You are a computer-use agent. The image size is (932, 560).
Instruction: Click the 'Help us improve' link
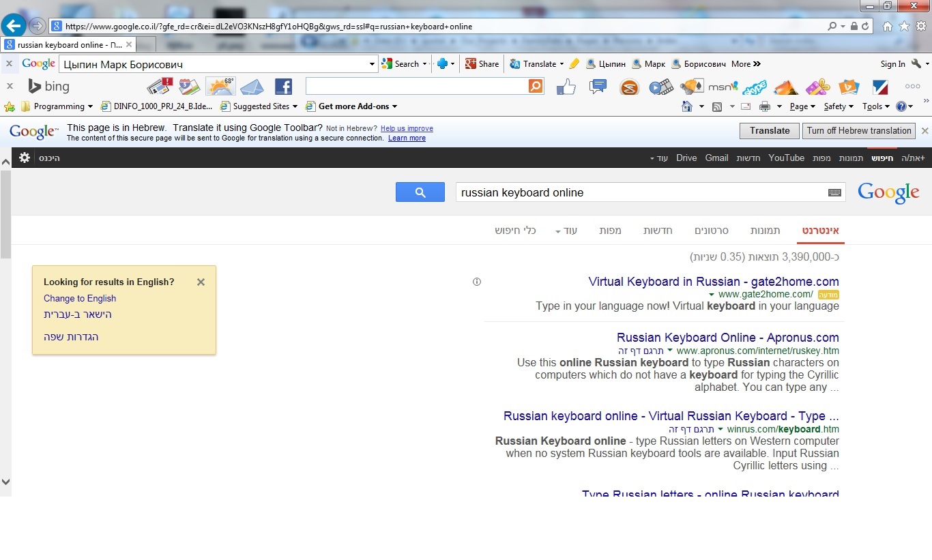(407, 128)
